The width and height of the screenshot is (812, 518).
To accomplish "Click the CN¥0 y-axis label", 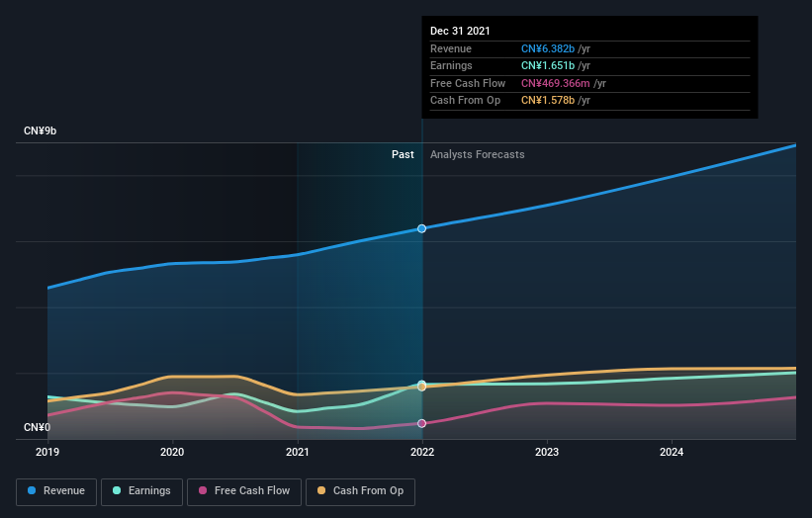I will click(x=37, y=427).
